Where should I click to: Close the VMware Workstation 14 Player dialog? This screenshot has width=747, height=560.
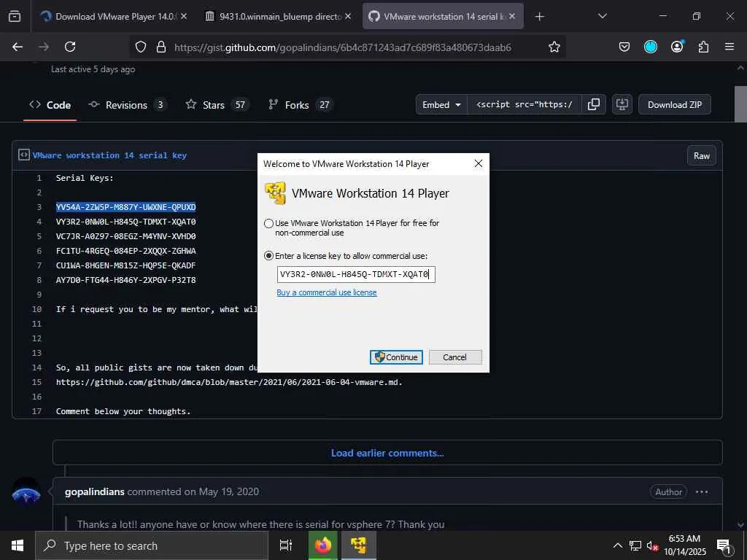pyautogui.click(x=479, y=164)
